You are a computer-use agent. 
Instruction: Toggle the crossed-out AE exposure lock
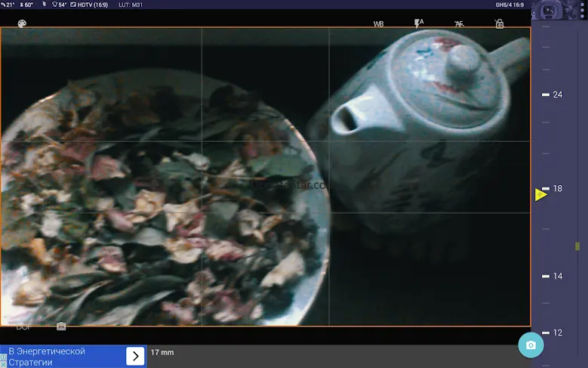click(459, 24)
